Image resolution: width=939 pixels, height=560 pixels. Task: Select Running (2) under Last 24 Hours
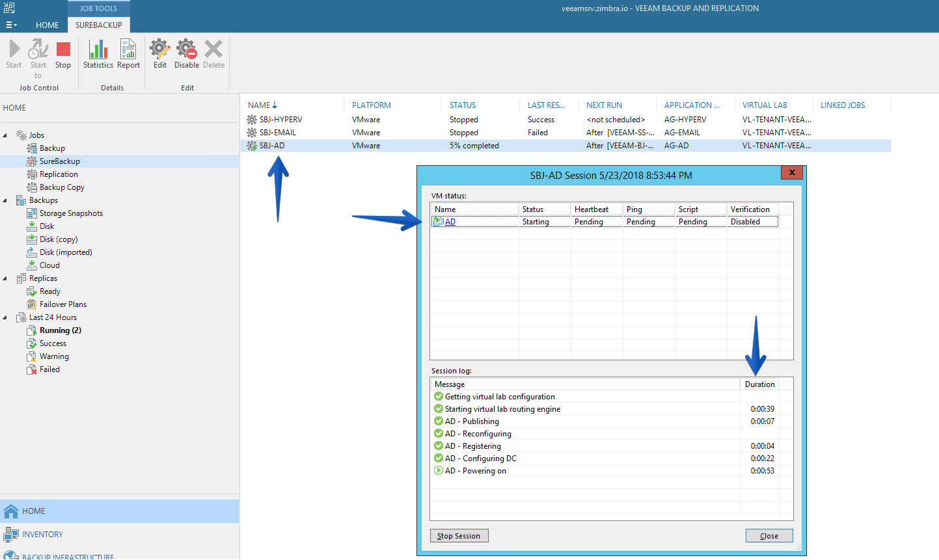tap(60, 330)
